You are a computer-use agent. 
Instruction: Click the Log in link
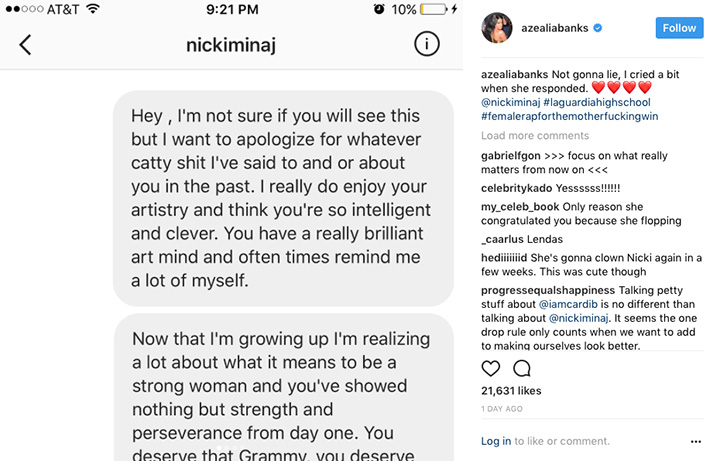pyautogui.click(x=496, y=441)
